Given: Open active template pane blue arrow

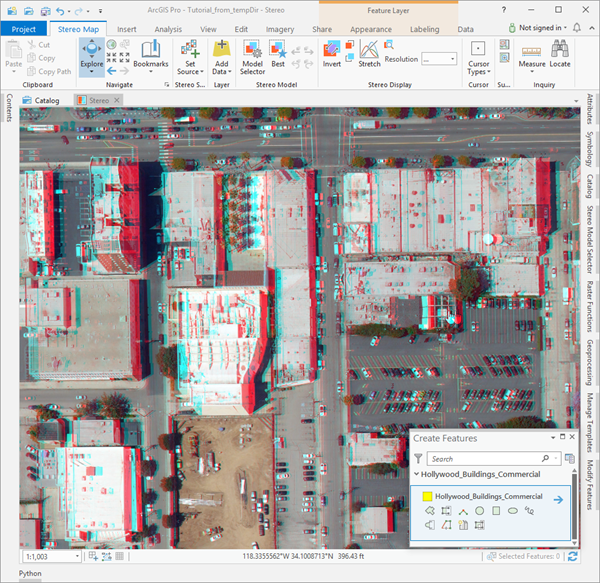Looking at the screenshot, I should pyautogui.click(x=558, y=500).
